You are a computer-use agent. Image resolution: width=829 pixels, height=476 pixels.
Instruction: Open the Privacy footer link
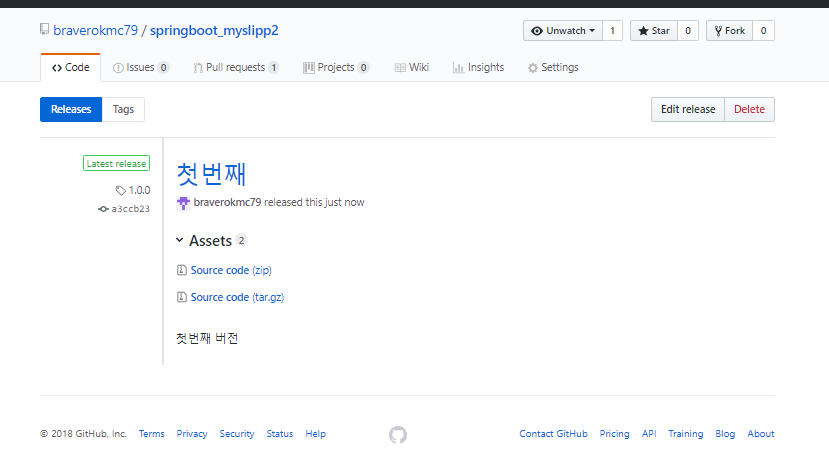click(192, 434)
